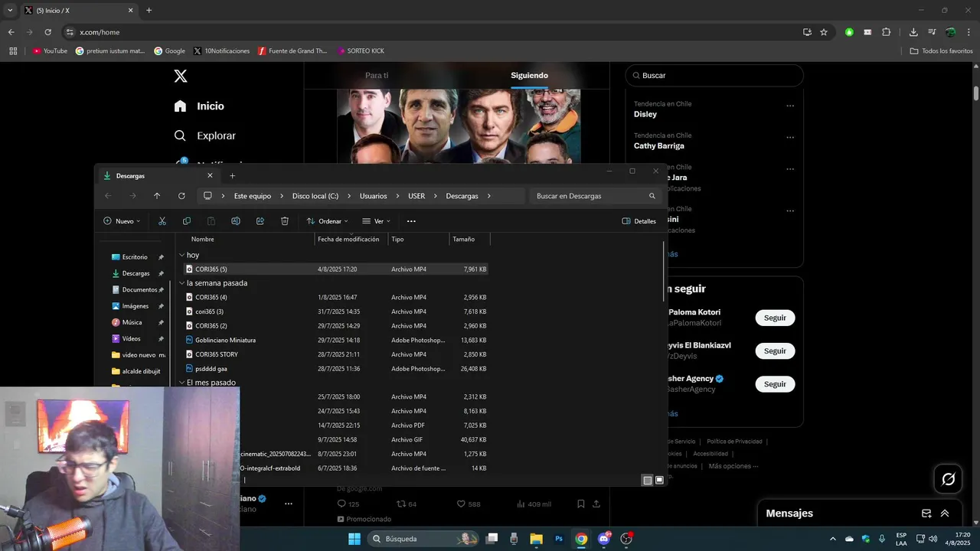
Task: Click the YouTube bookmark in bookmarks bar
Action: point(50,51)
